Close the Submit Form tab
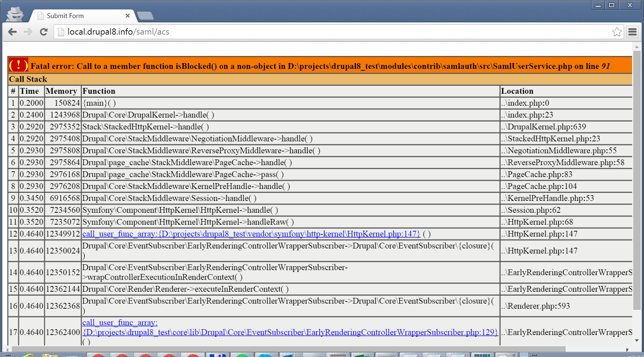Image resolution: width=644 pixels, height=357 pixels. (128, 16)
